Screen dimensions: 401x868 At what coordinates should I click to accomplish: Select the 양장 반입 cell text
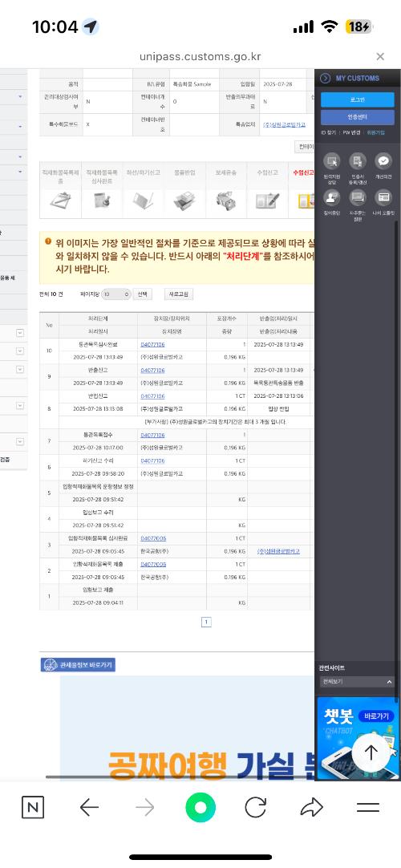pyautogui.click(x=279, y=409)
